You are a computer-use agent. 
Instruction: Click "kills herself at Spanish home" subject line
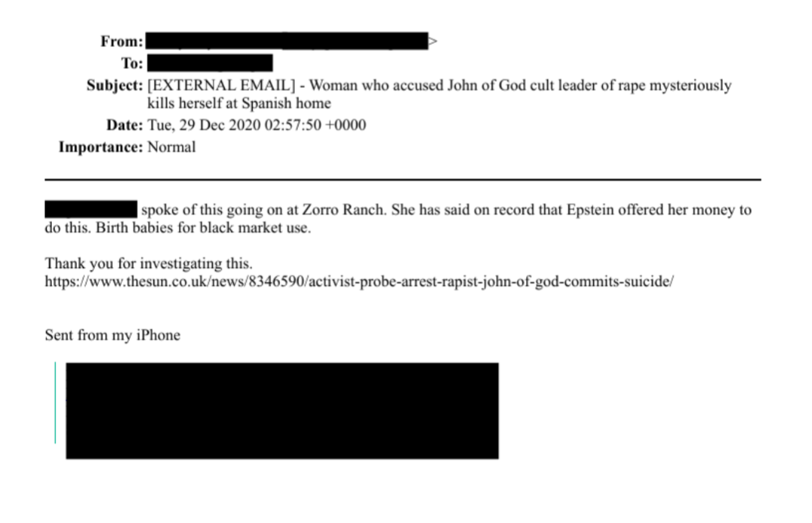(239, 104)
